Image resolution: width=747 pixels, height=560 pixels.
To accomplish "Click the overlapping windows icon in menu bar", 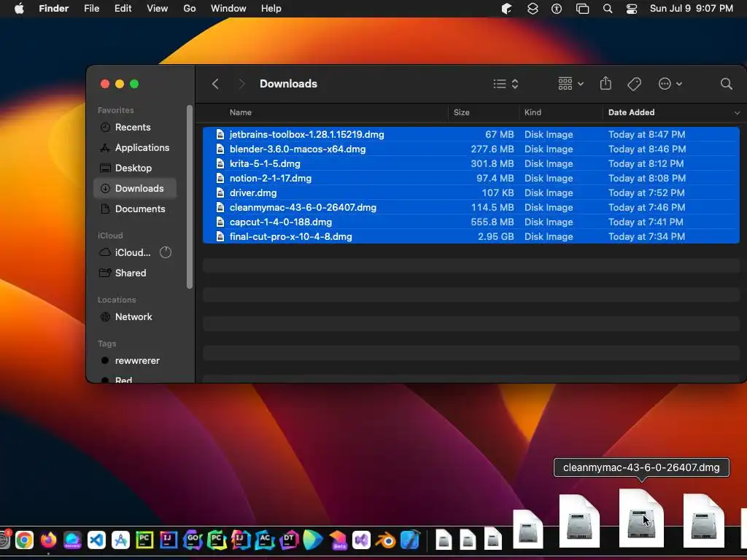I will [x=582, y=9].
